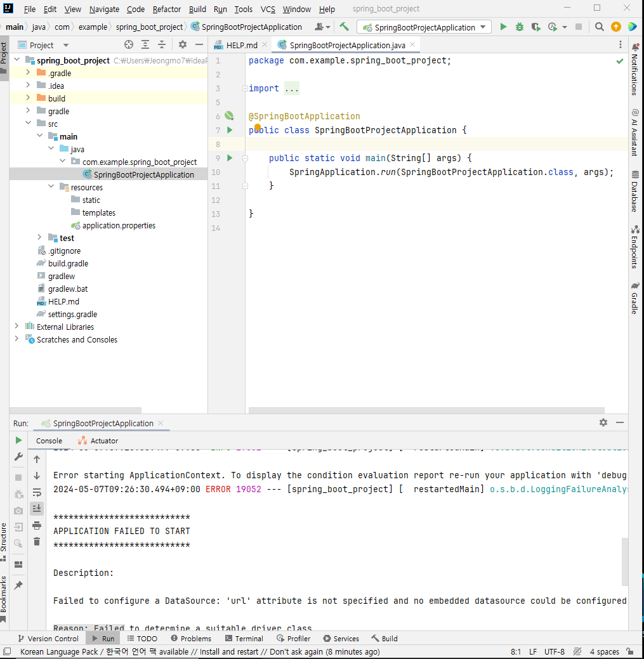Collapse All in the Project panel toolbar

[161, 44]
